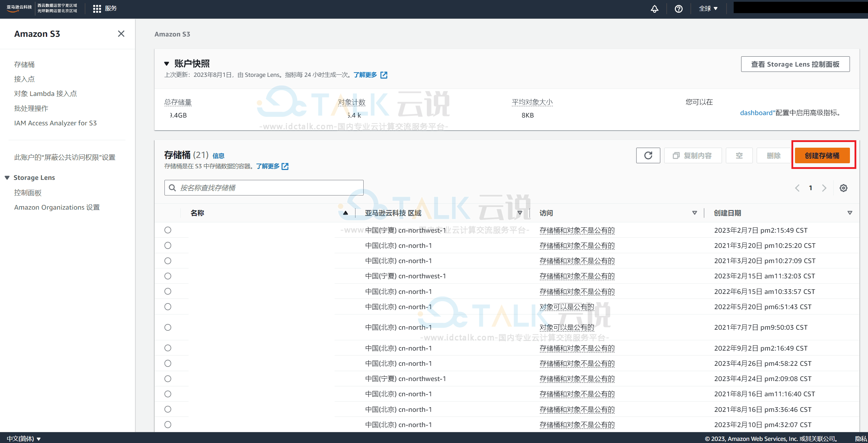868x443 pixels.
Task: Click access status for 2021年7月7日 bucket
Action: pos(566,327)
